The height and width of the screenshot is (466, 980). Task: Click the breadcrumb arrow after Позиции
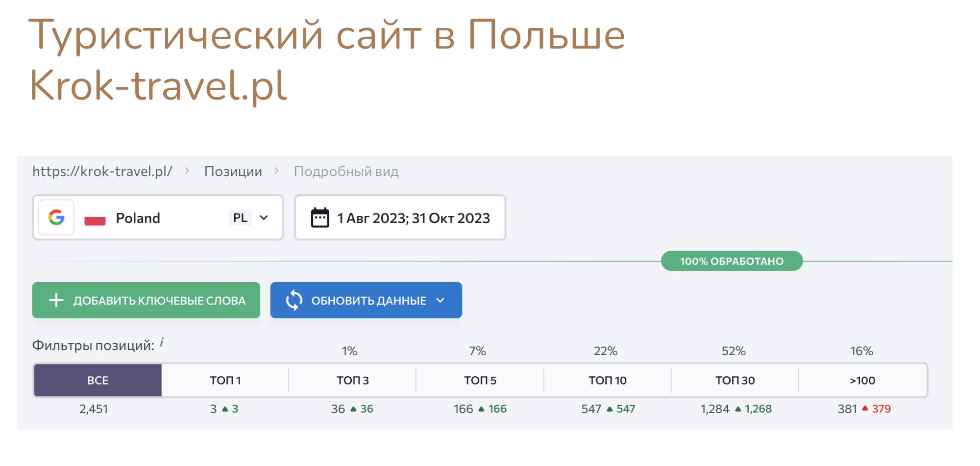pyautogui.click(x=277, y=171)
